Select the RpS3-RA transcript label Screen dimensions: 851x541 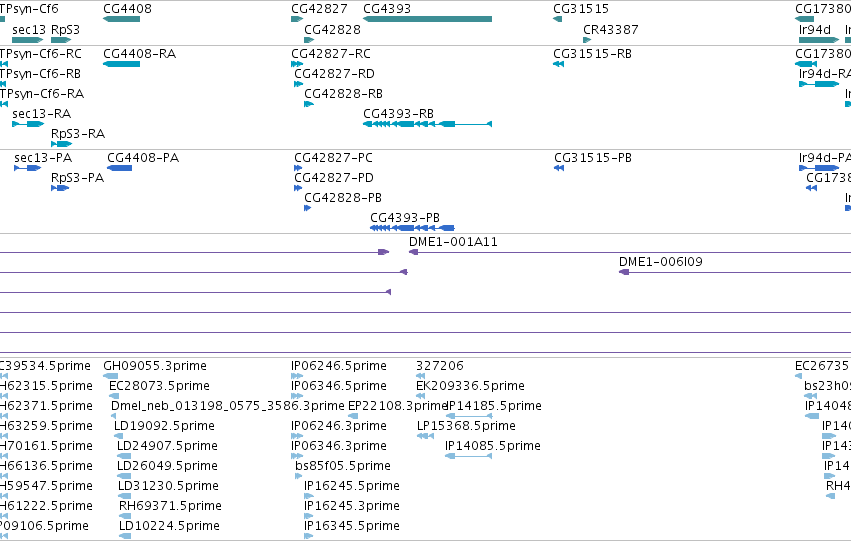(x=78, y=134)
